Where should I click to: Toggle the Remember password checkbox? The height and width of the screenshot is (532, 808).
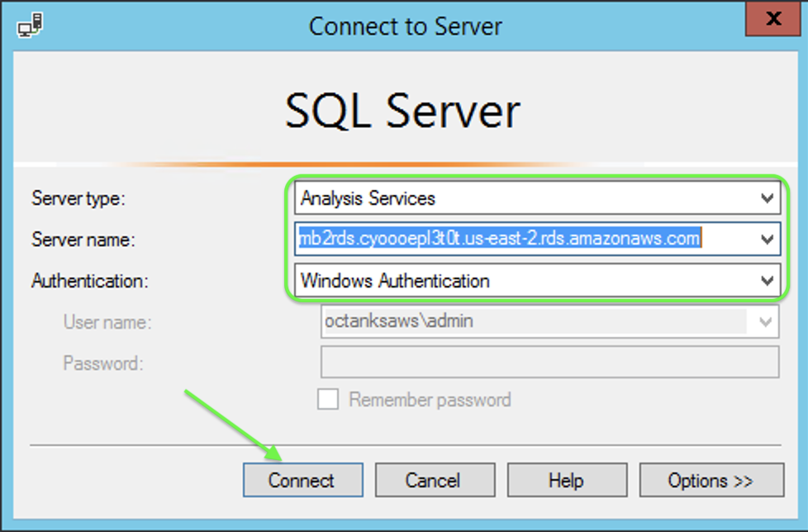[328, 399]
